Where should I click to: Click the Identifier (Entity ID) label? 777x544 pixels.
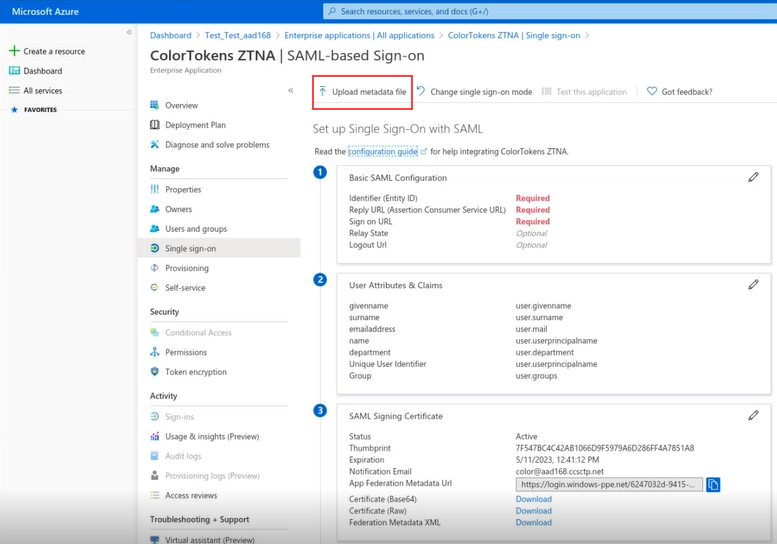(383, 198)
